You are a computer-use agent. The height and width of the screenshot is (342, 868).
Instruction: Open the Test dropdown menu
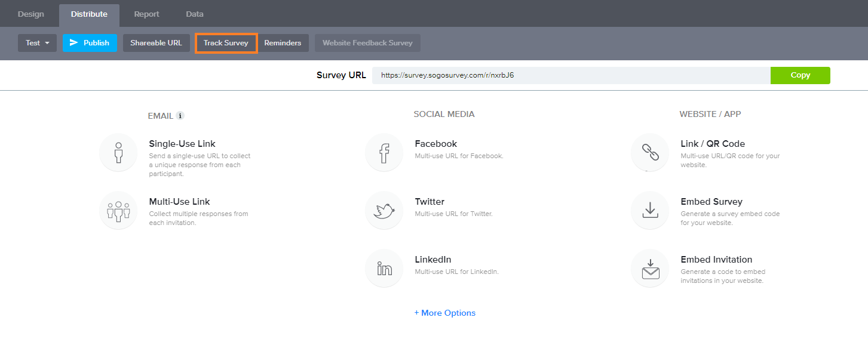coord(37,43)
